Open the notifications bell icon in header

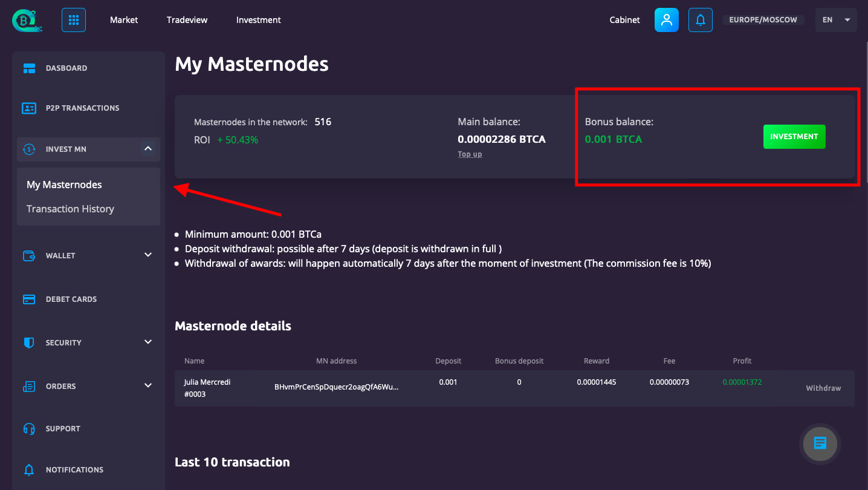click(x=701, y=20)
